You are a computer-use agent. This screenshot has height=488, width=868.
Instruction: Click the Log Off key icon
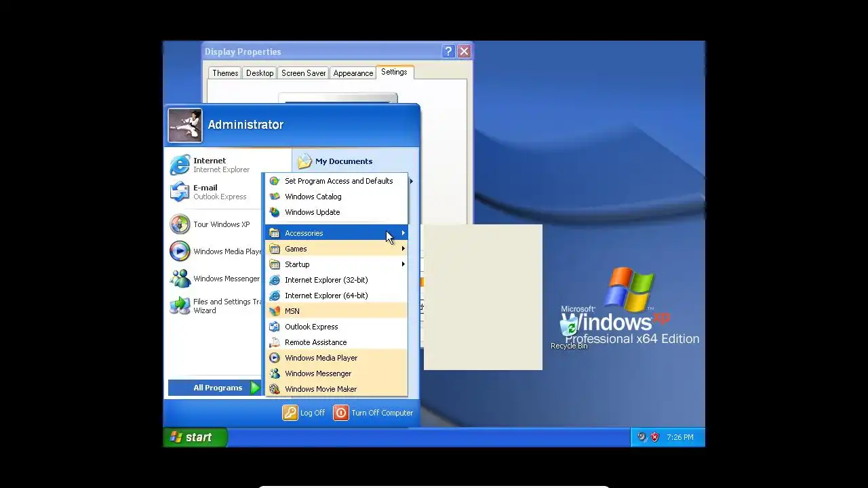click(290, 413)
